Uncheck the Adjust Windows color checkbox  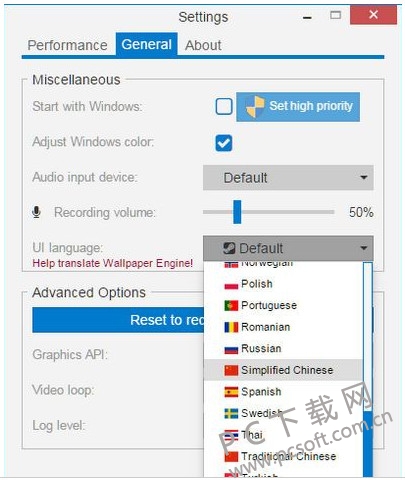(224, 143)
